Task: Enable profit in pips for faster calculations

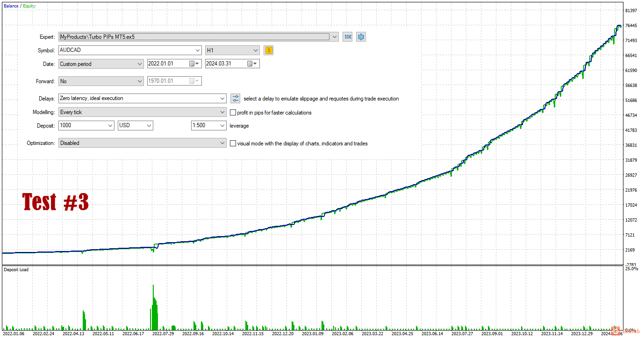Action: pyautogui.click(x=233, y=113)
